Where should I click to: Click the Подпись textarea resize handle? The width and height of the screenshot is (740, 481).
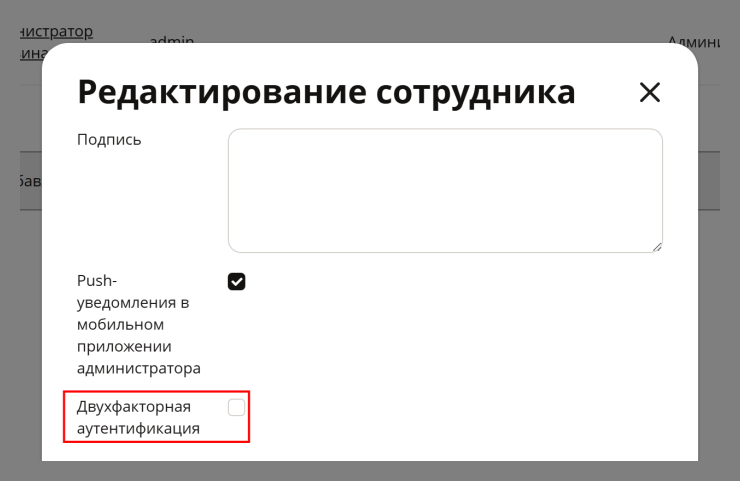coord(656,246)
